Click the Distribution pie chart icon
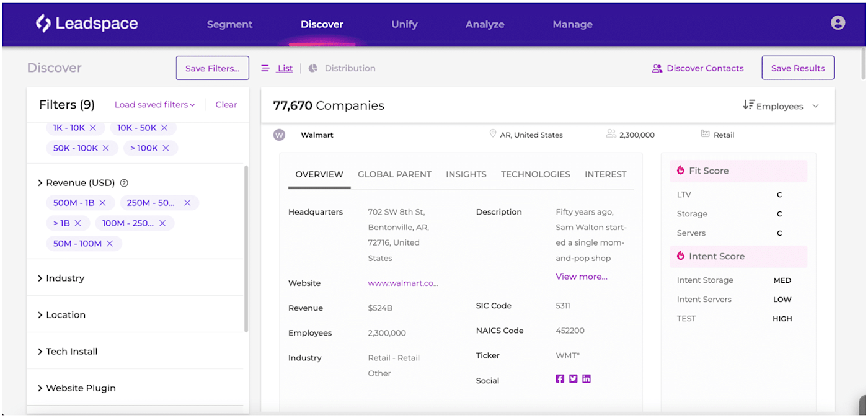 click(313, 68)
